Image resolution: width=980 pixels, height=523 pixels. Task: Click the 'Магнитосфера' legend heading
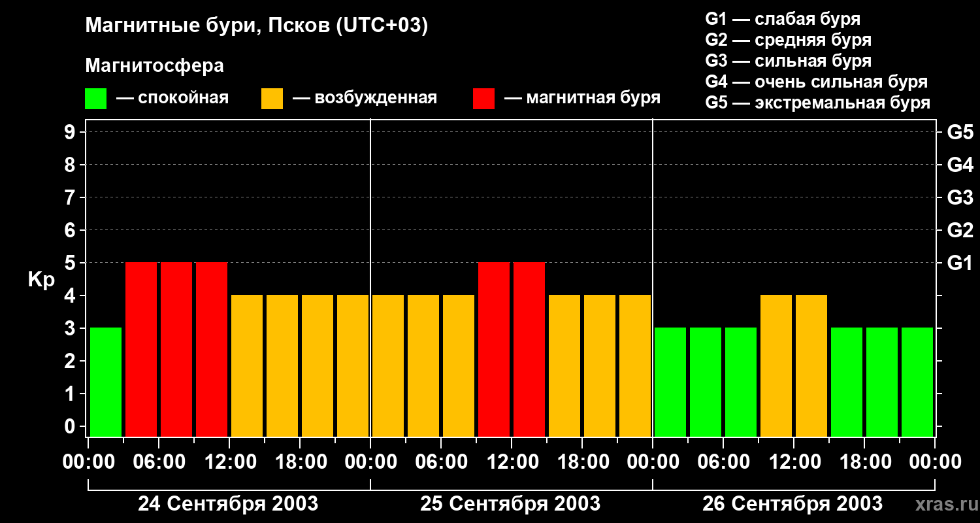point(154,66)
